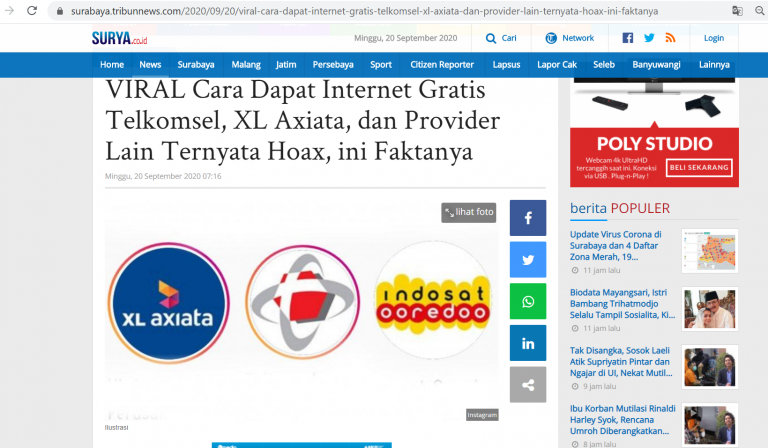The width and height of the screenshot is (768, 448).
Task: Share article on Twitter
Action: pos(528,259)
